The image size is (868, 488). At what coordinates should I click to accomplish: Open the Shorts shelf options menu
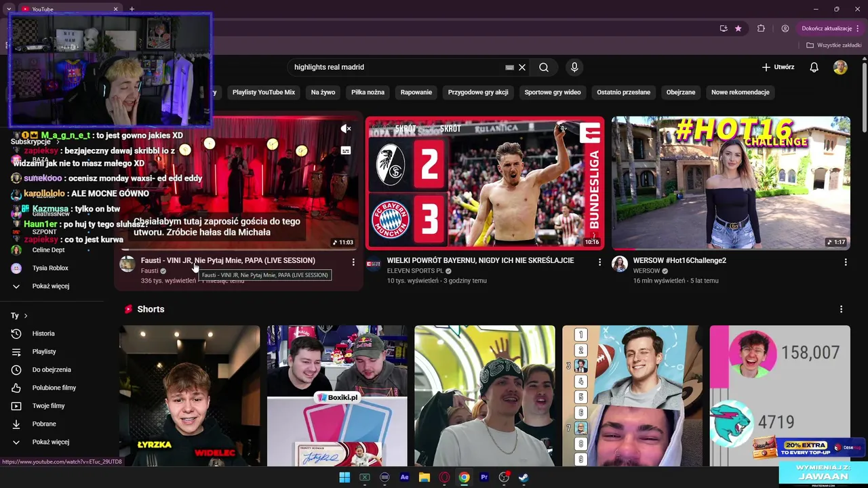[x=842, y=309]
